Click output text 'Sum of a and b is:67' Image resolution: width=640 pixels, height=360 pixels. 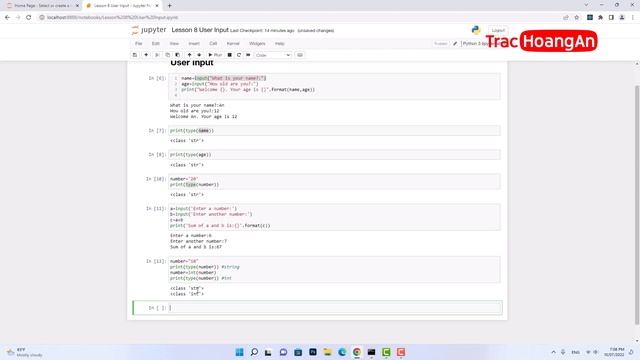click(x=196, y=247)
